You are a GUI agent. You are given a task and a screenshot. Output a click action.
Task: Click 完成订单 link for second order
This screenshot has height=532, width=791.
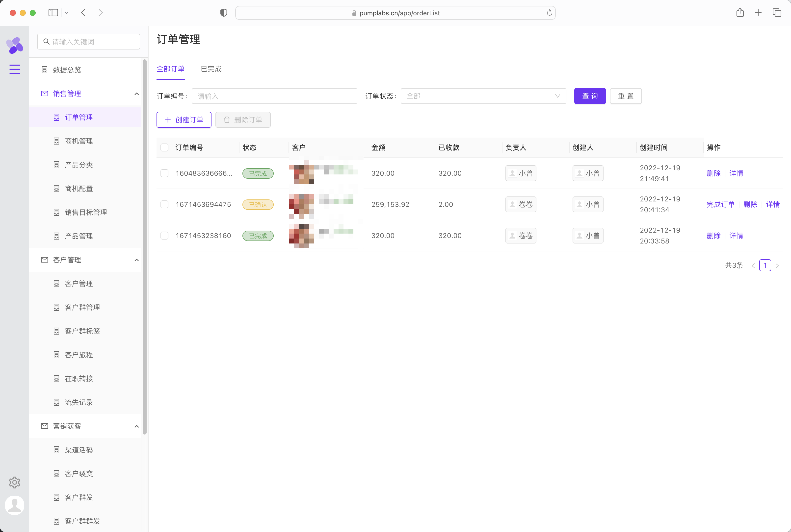click(720, 205)
